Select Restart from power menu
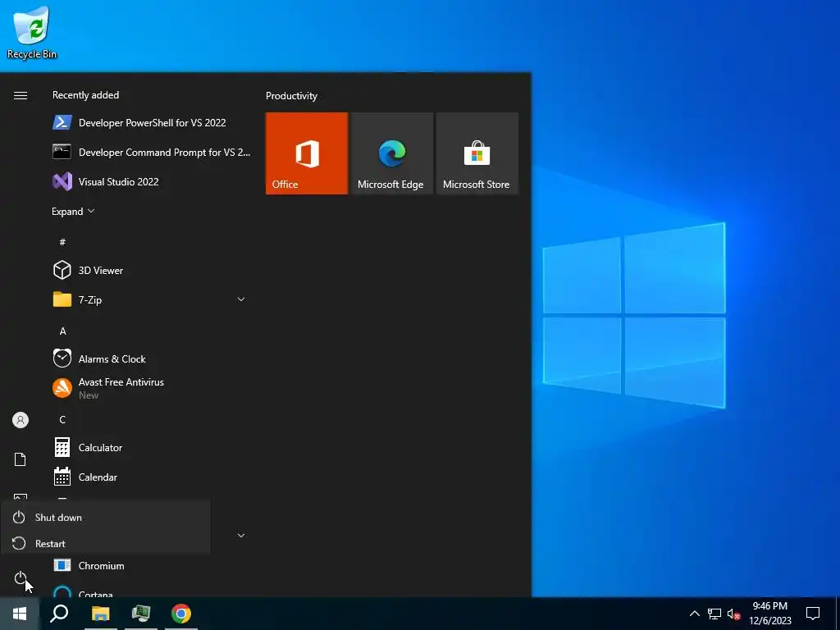 coord(106,543)
